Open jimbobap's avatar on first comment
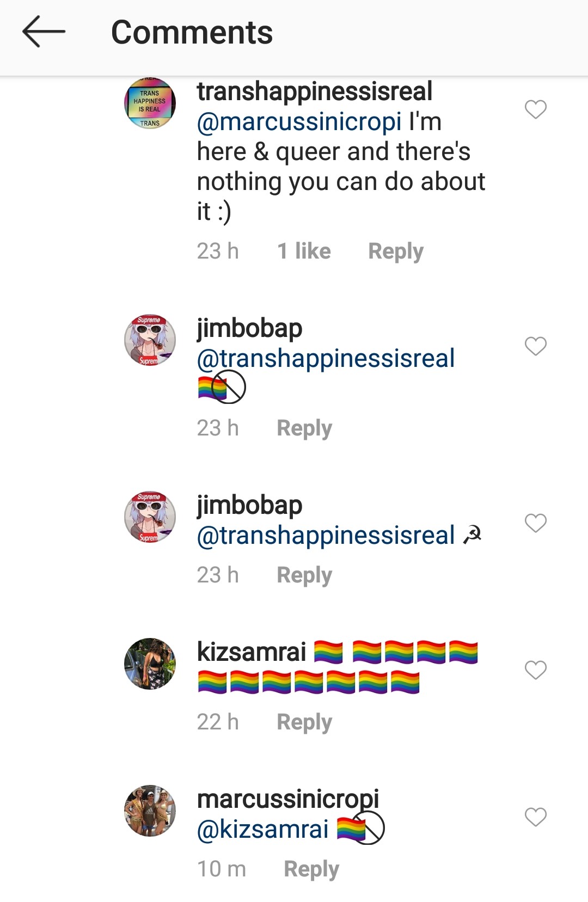The width and height of the screenshot is (588, 902). coord(150,340)
